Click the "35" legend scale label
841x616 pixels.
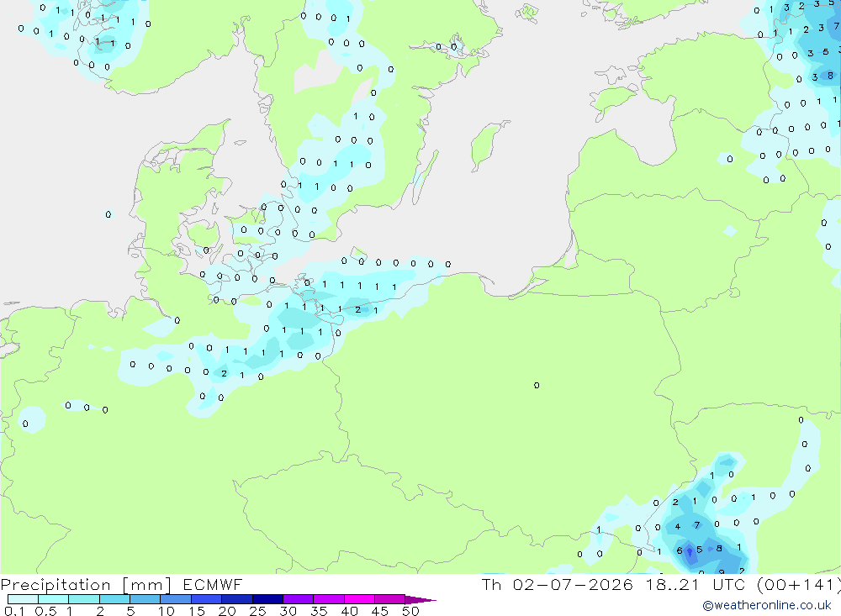click(x=319, y=611)
